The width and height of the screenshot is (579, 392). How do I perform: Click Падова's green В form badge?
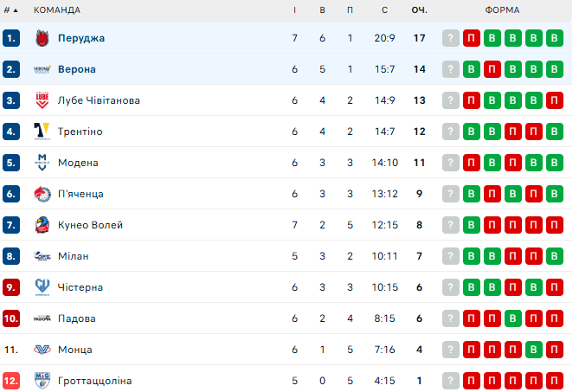512,318
